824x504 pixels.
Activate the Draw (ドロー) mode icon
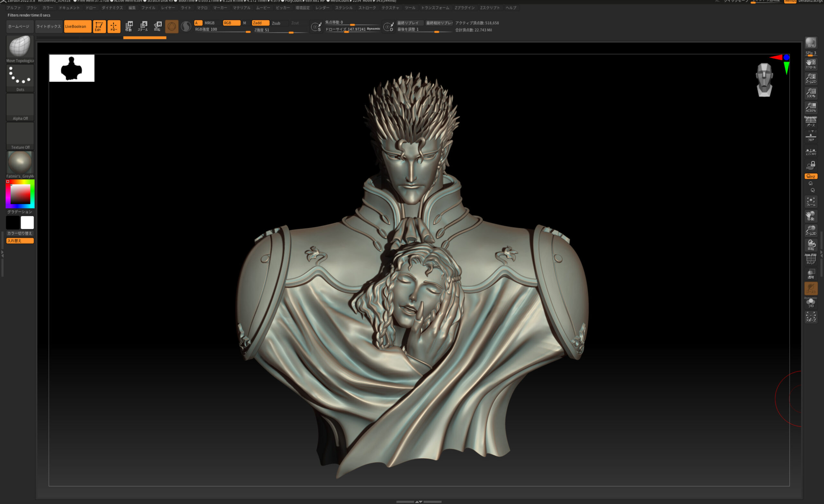pos(114,26)
